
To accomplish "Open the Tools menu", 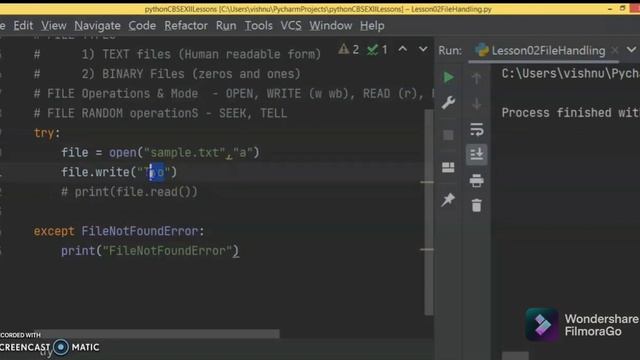I will [258, 26].
